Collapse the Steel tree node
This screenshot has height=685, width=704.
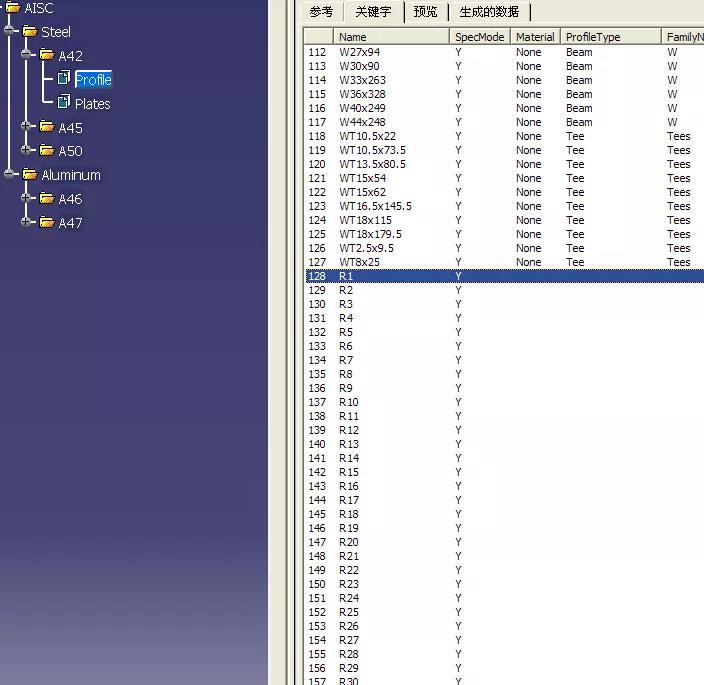(11, 32)
